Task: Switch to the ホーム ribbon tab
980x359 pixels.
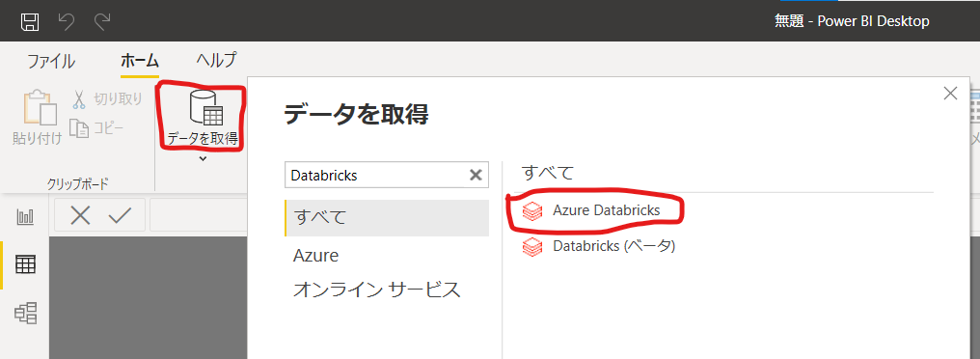Action: (139, 62)
